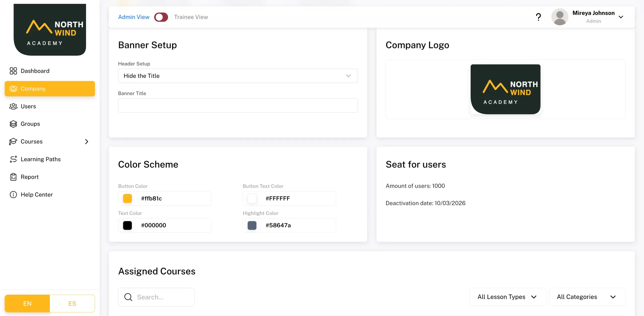Click the Mireya Johnson user name
Viewport: 644px width, 316px height.
(x=593, y=13)
